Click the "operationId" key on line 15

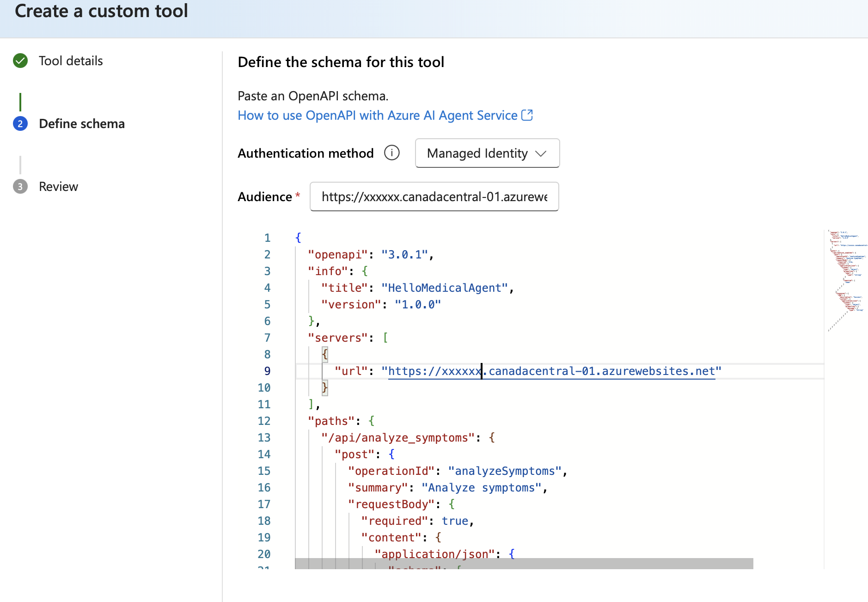tap(391, 471)
